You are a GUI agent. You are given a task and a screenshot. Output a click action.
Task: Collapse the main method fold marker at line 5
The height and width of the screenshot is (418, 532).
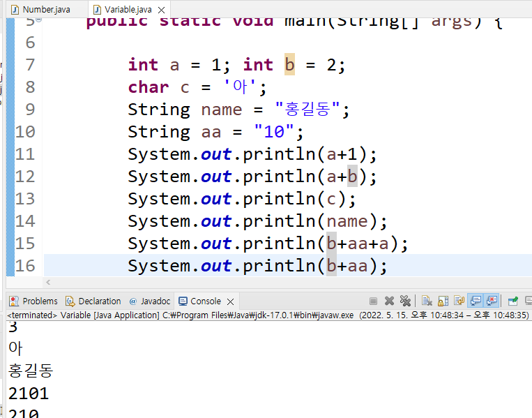pos(39,20)
